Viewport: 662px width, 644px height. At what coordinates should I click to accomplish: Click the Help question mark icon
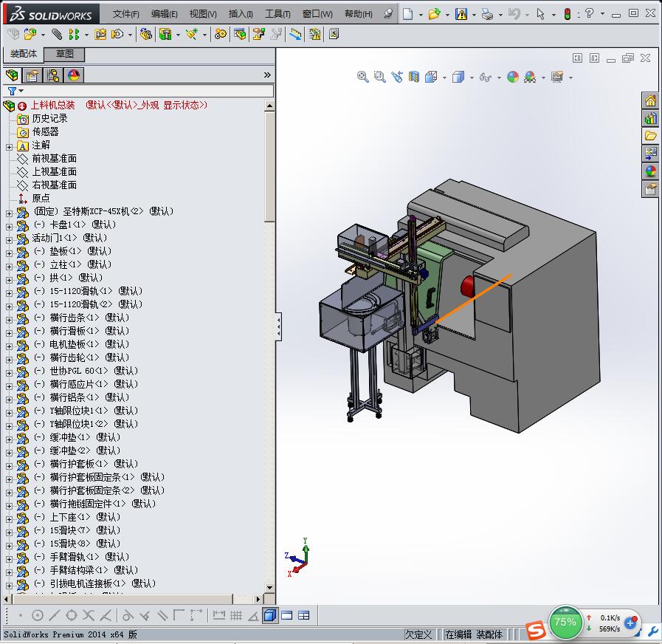590,13
